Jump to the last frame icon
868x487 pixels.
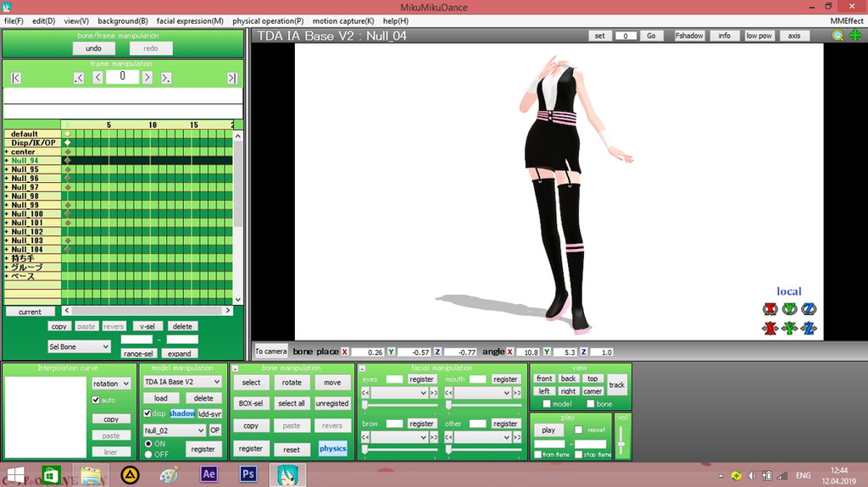(x=232, y=78)
